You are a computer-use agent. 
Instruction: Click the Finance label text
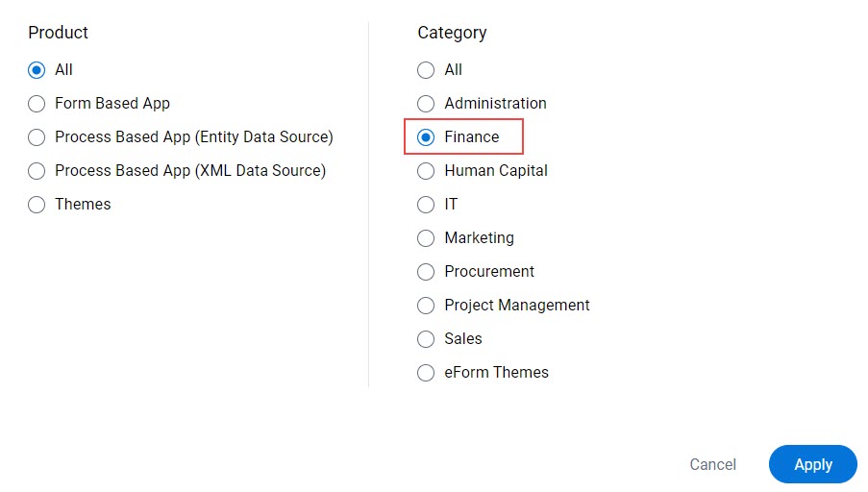472,136
